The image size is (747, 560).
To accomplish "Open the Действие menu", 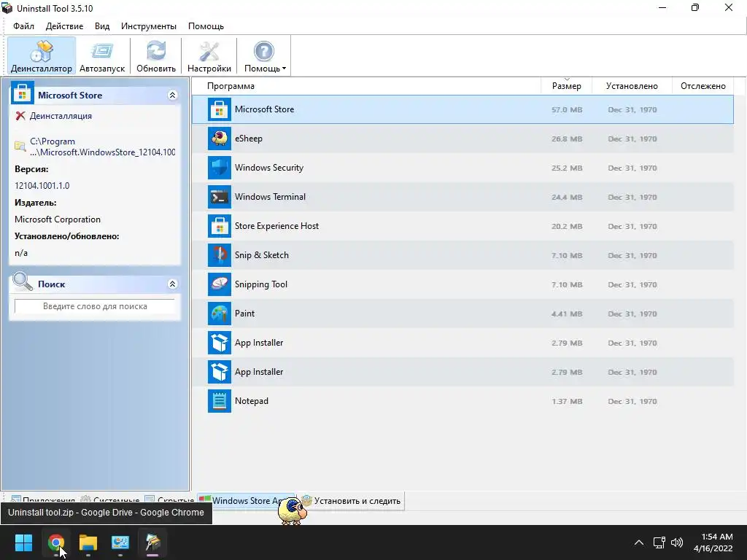I will (64, 26).
